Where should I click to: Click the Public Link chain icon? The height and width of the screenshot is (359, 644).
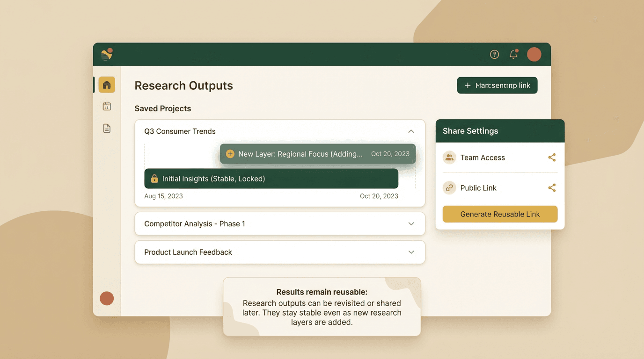(x=449, y=188)
